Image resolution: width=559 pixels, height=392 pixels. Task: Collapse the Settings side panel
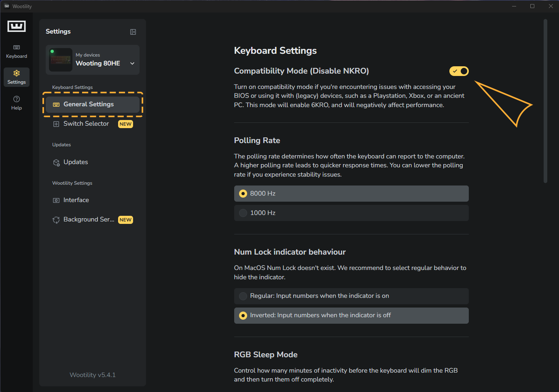click(133, 32)
